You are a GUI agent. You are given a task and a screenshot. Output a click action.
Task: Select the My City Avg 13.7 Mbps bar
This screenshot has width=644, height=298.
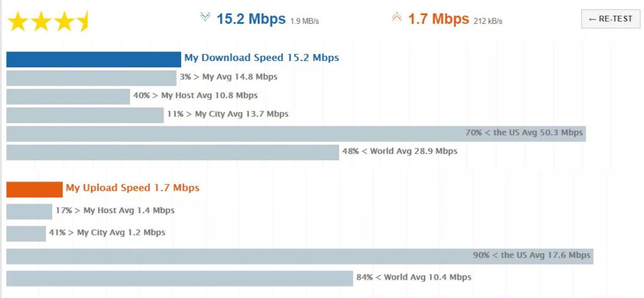(85, 115)
